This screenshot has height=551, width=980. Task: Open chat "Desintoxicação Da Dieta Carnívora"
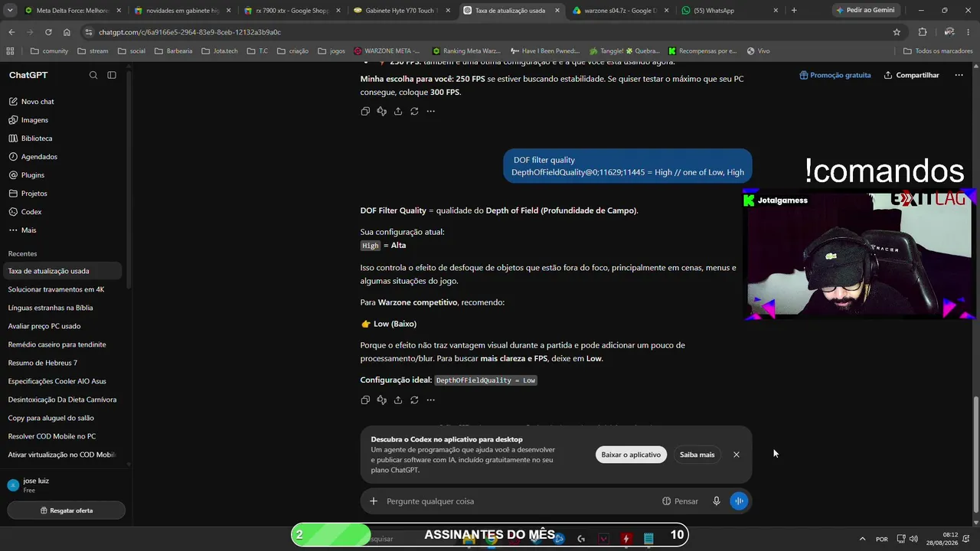click(61, 399)
